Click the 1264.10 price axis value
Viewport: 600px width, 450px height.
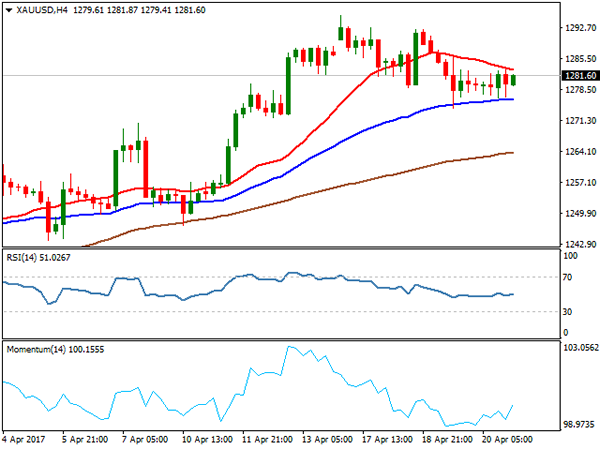point(580,152)
